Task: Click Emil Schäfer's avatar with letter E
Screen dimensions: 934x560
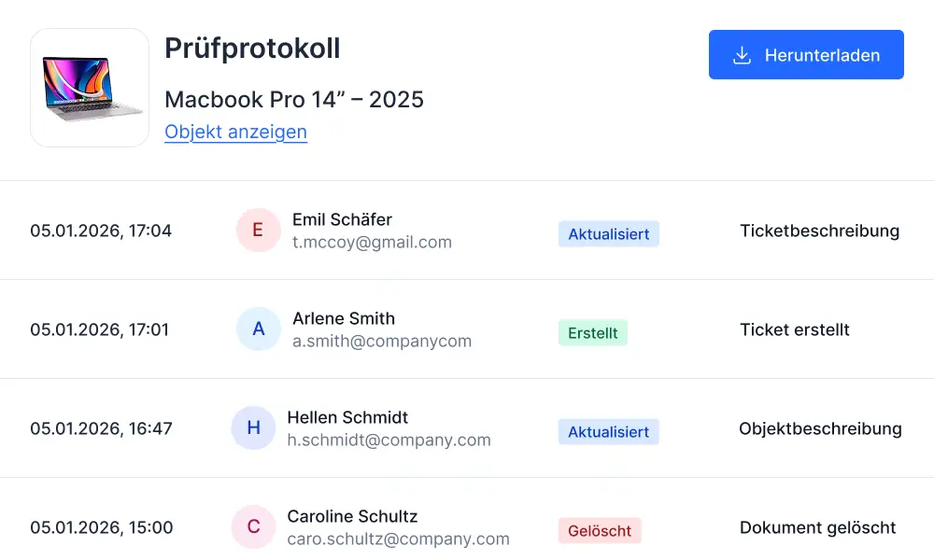Action: click(x=258, y=231)
